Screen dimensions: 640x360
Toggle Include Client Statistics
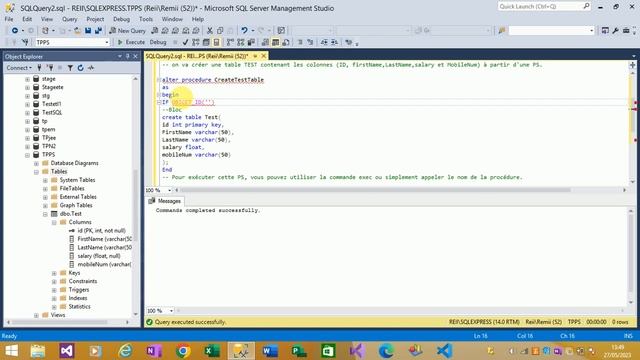[251, 42]
